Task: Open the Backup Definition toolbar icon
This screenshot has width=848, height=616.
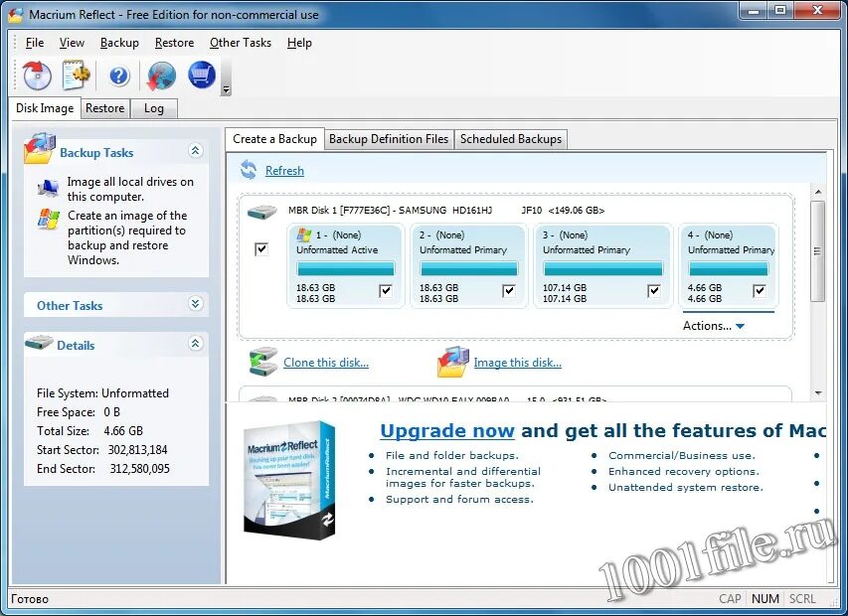Action: pos(76,76)
